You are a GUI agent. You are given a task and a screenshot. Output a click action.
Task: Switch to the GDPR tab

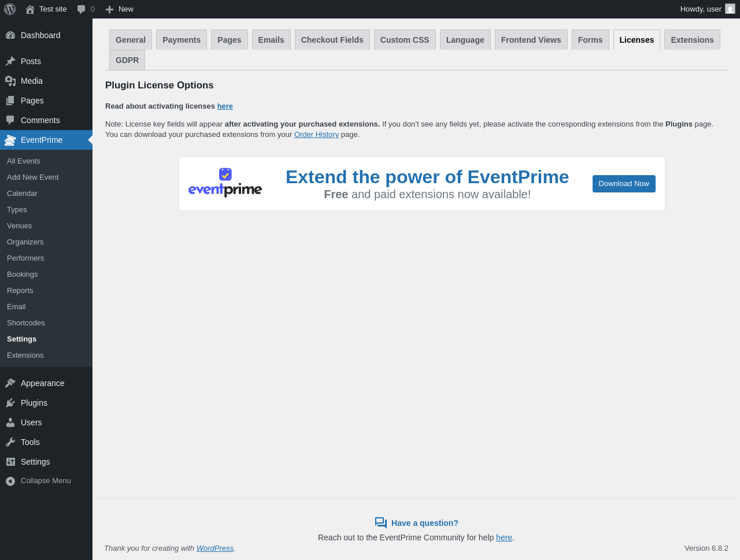(127, 60)
